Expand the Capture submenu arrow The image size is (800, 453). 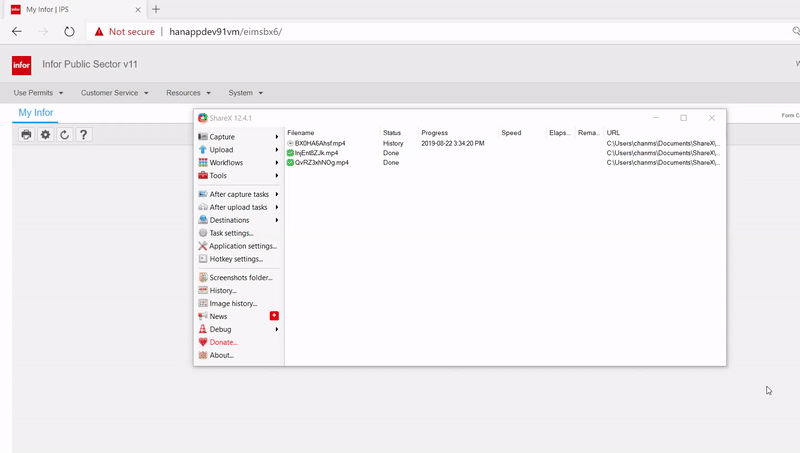(277, 137)
